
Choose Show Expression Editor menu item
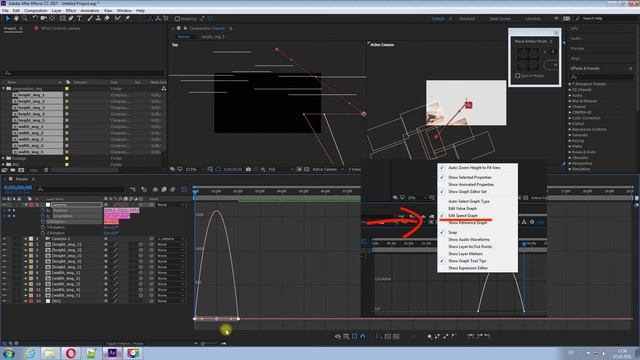point(468,268)
